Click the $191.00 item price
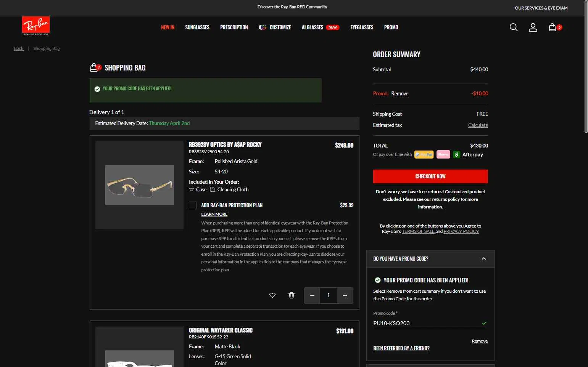The width and height of the screenshot is (588, 367). (x=345, y=331)
